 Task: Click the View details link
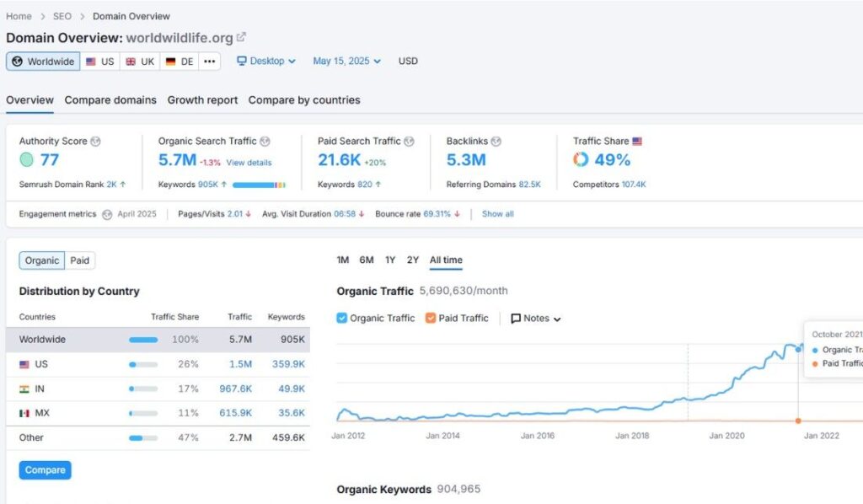[249, 163]
